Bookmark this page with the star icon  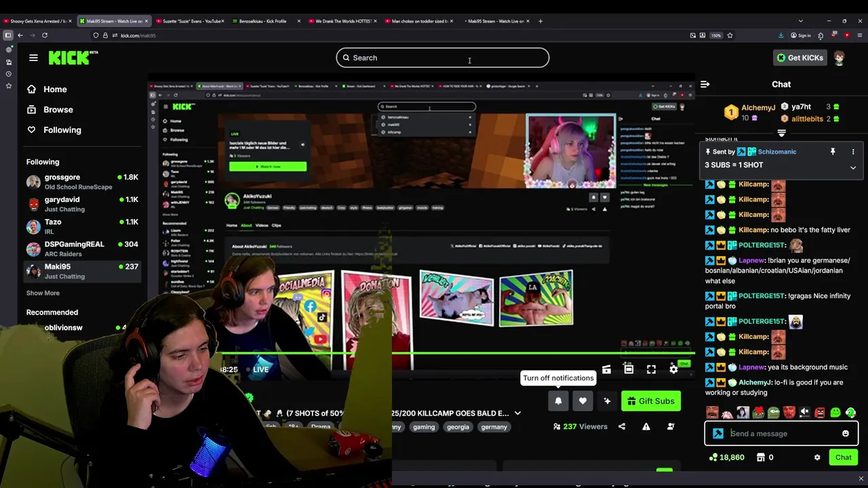point(730,35)
